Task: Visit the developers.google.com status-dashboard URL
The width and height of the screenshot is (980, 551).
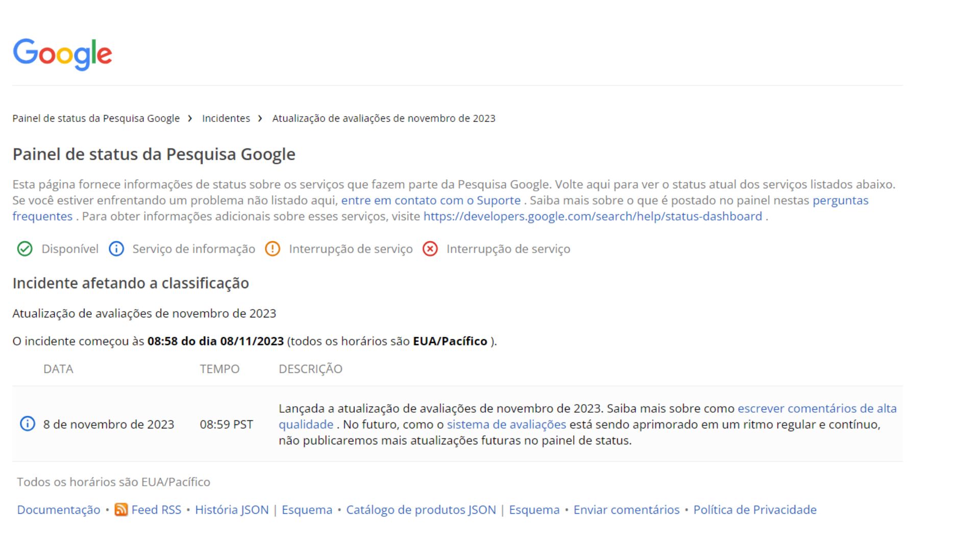Action: 592,216
